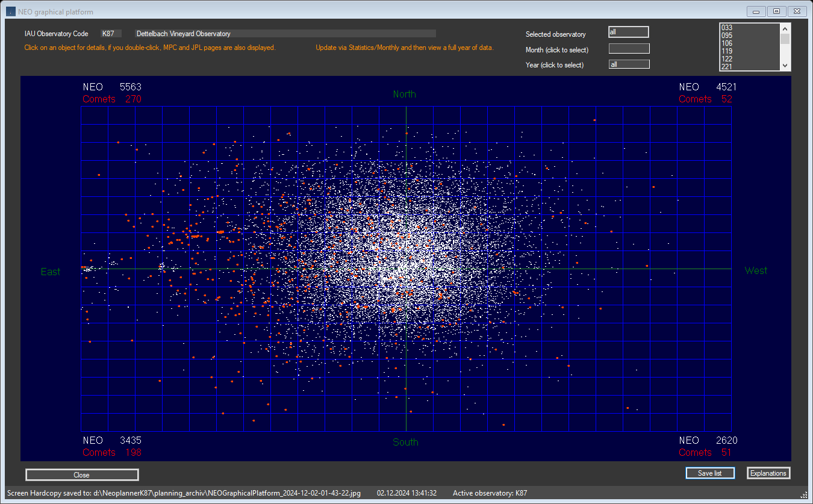Click the empty Month selection field
The height and width of the screenshot is (504, 813).
point(629,49)
